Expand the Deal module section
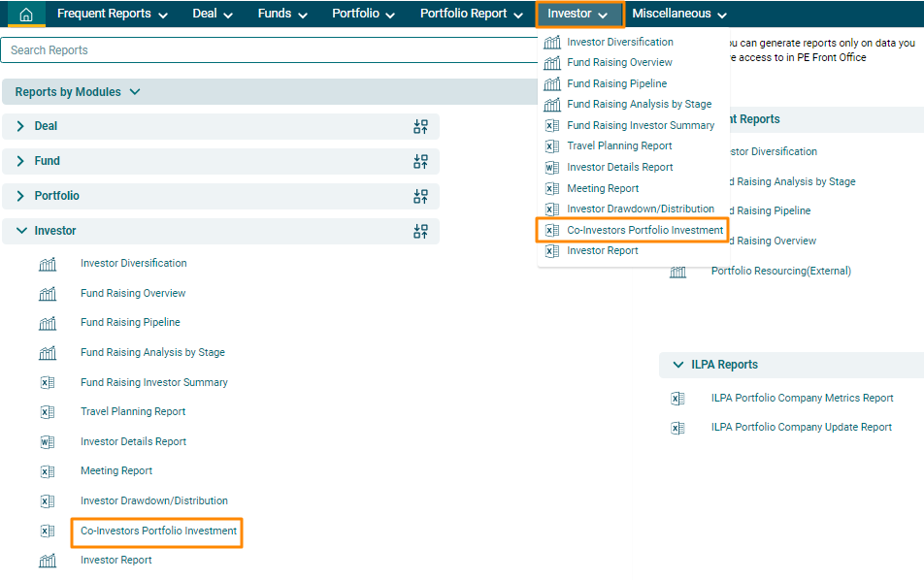The image size is (924, 580). point(21,127)
